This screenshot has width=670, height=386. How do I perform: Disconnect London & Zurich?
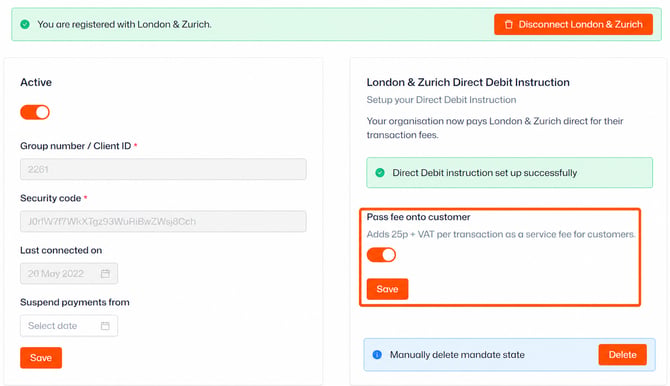tap(573, 24)
